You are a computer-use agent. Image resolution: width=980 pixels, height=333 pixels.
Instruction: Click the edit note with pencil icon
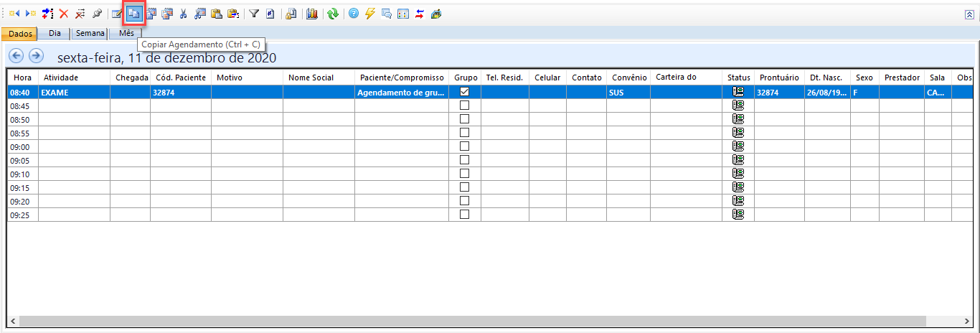[x=117, y=13]
